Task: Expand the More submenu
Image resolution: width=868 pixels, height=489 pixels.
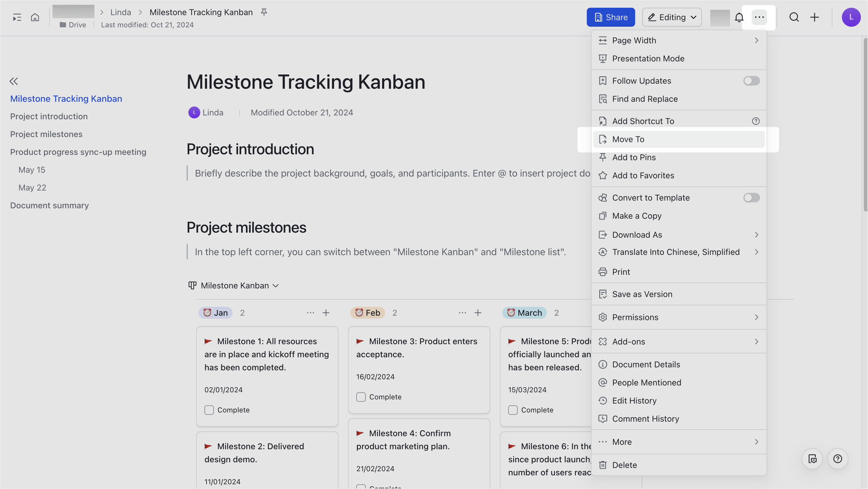Action: pyautogui.click(x=679, y=442)
